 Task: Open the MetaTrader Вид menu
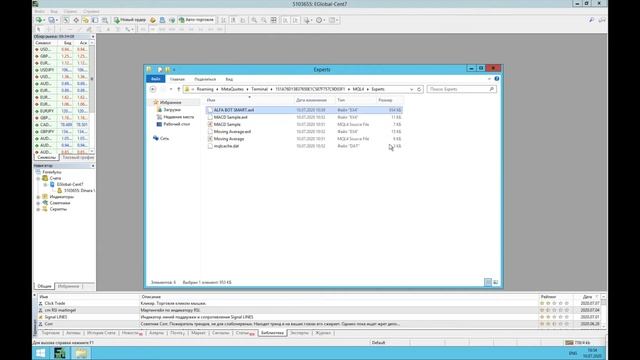[x=54, y=11]
